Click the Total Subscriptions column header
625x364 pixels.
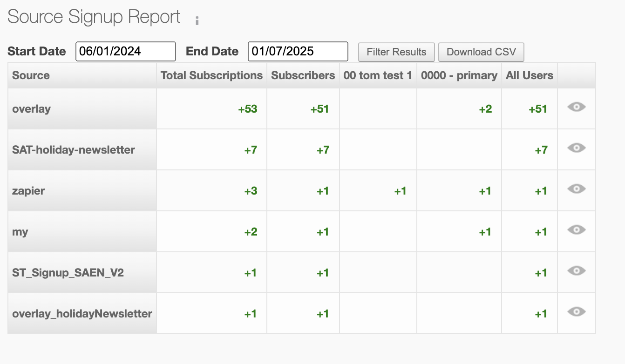click(211, 75)
